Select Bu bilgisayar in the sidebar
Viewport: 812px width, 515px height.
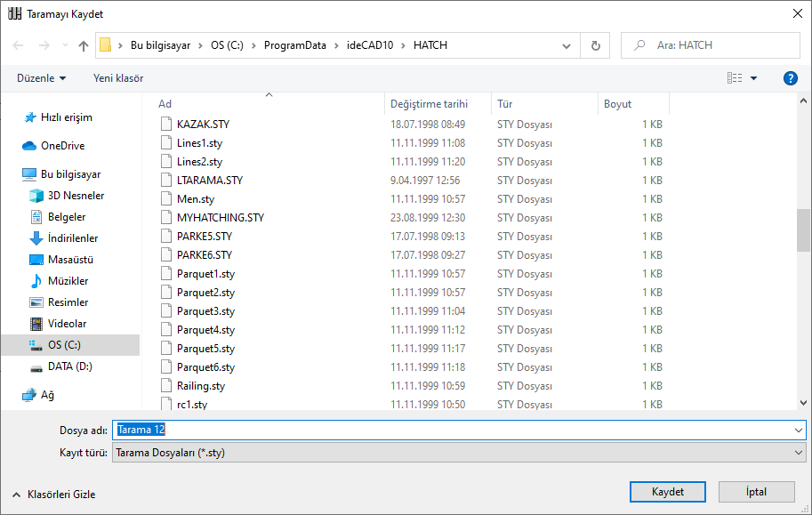70,174
